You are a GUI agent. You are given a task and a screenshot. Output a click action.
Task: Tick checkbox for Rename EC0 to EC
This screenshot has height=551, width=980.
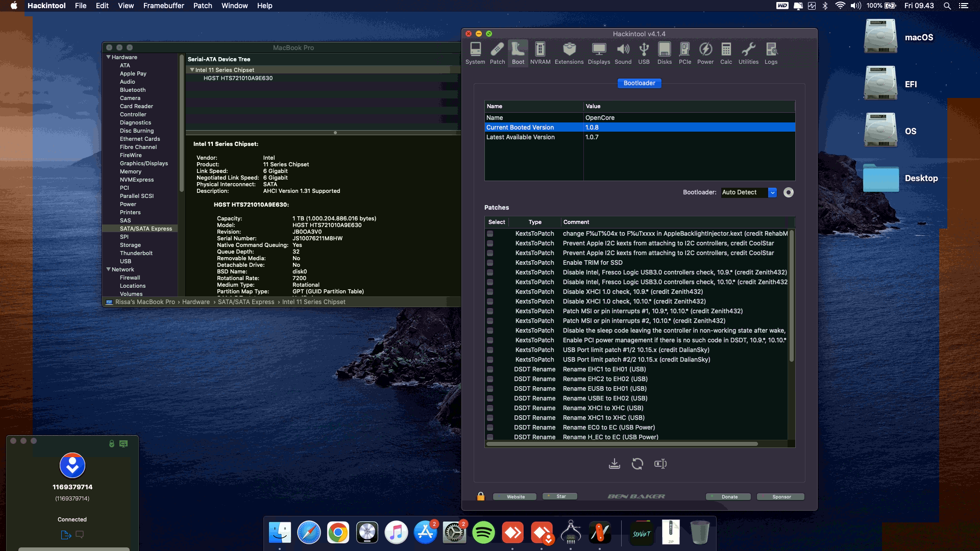(490, 428)
